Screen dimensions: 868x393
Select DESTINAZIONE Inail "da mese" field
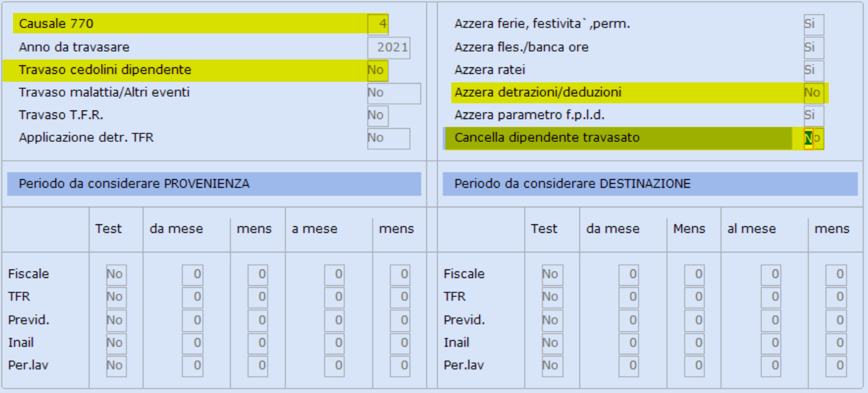point(629,343)
